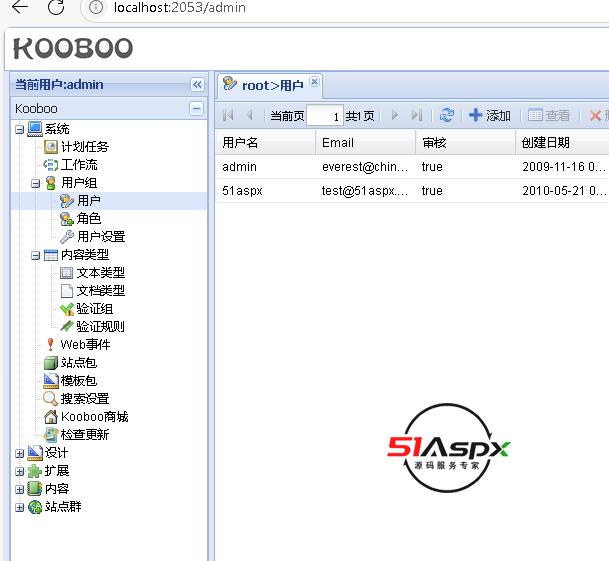Click the 系统 computer icon

pyautogui.click(x=35, y=129)
